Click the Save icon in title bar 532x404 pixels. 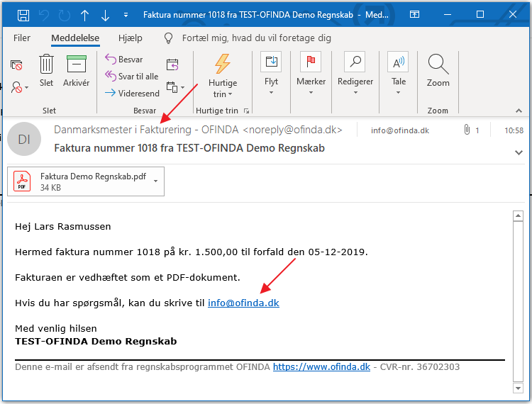(x=23, y=16)
